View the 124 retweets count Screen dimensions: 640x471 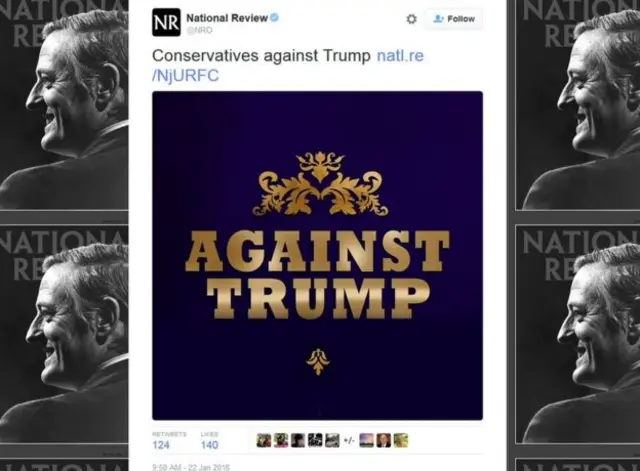(161, 445)
